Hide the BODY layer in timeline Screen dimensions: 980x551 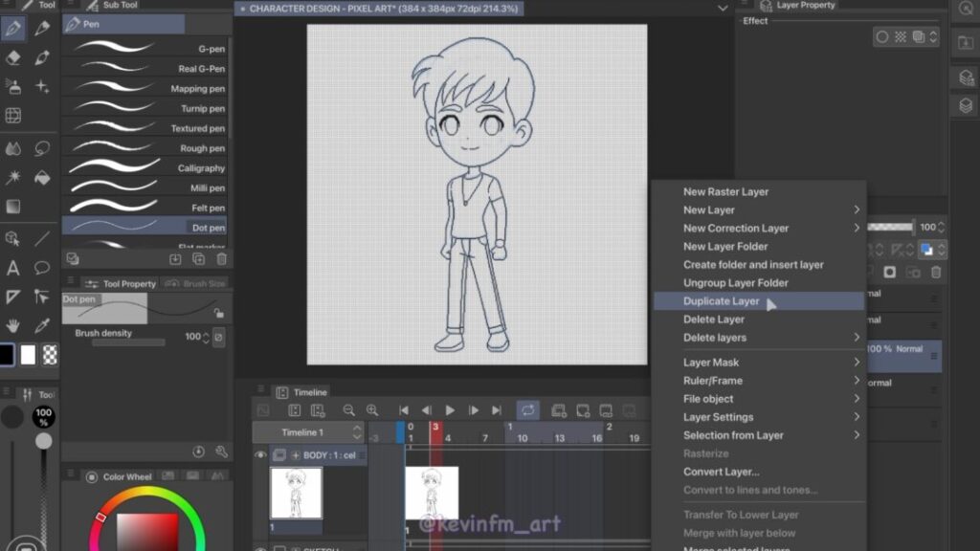click(260, 455)
